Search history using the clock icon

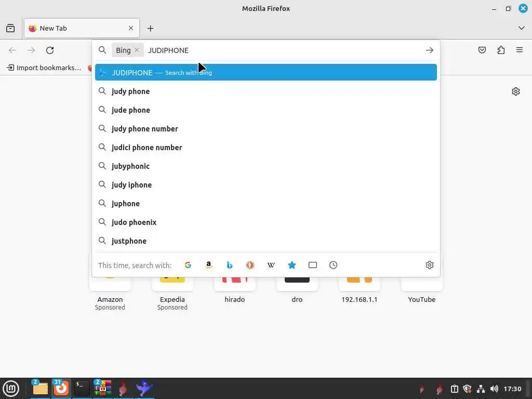coord(333,265)
